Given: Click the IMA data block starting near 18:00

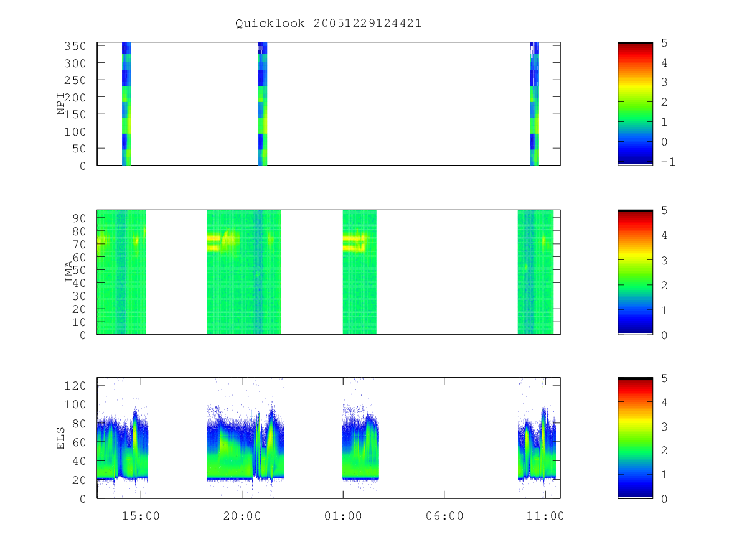Looking at the screenshot, I should 244,272.
